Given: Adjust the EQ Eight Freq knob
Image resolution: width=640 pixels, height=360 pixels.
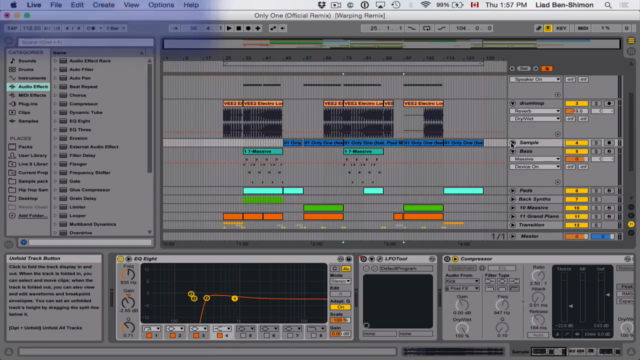Looking at the screenshot, I should pyautogui.click(x=128, y=275).
